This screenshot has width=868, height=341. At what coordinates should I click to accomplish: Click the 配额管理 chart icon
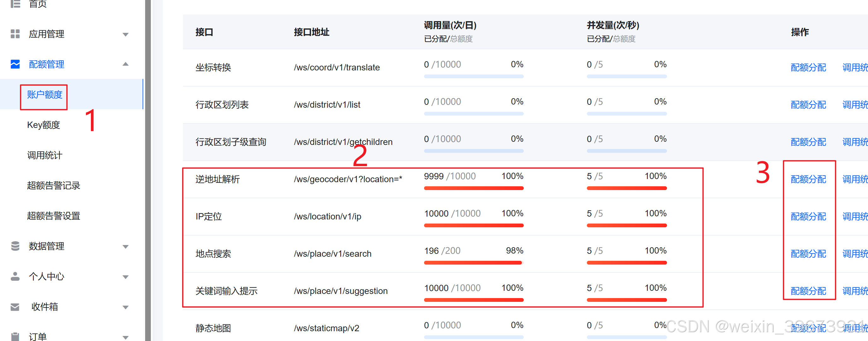pos(15,64)
